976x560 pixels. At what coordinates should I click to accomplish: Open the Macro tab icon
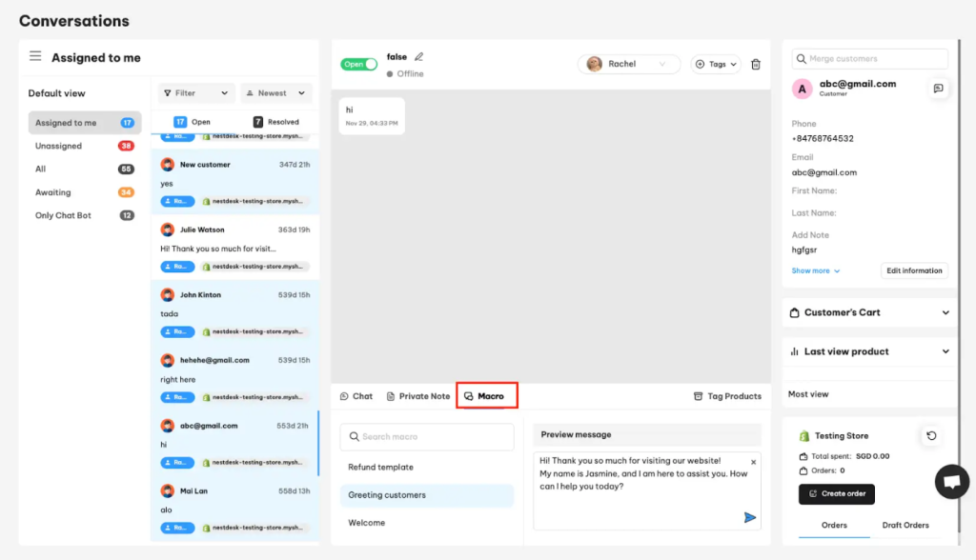coord(467,395)
